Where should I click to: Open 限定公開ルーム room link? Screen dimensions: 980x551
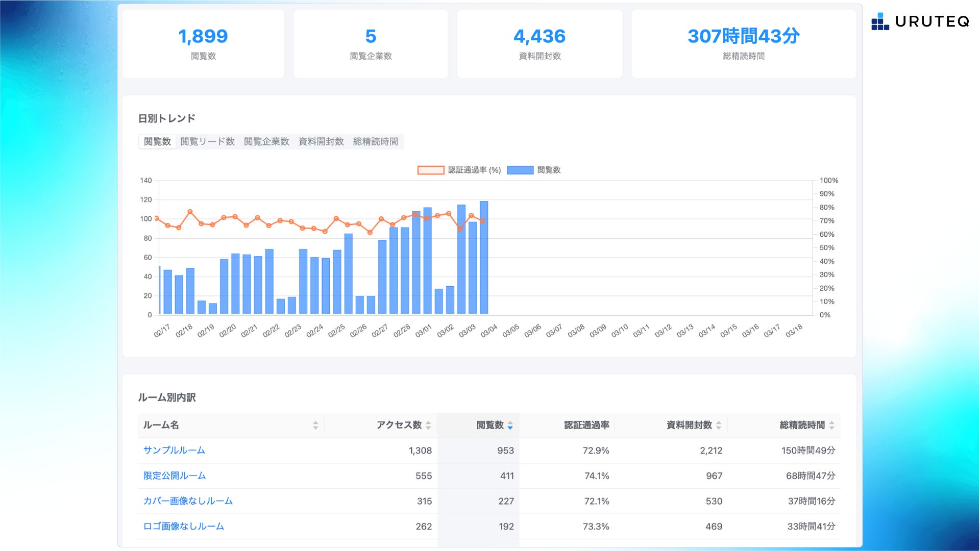coord(175,476)
